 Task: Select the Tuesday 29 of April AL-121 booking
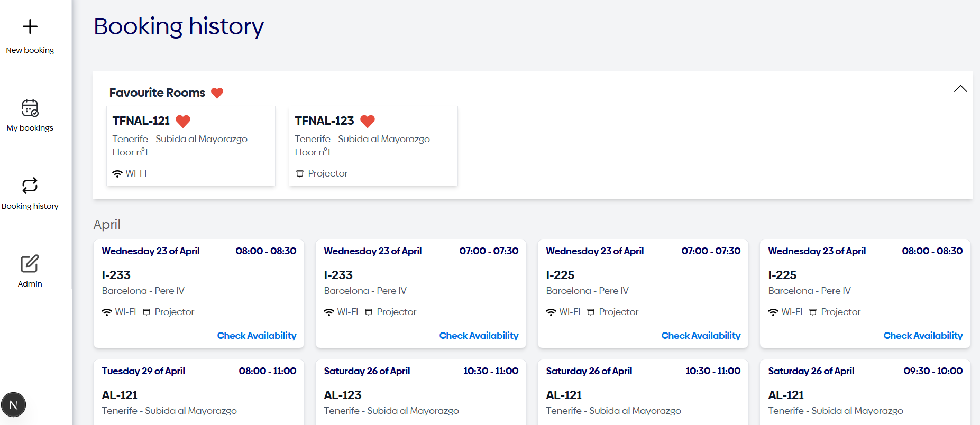[x=198, y=394]
